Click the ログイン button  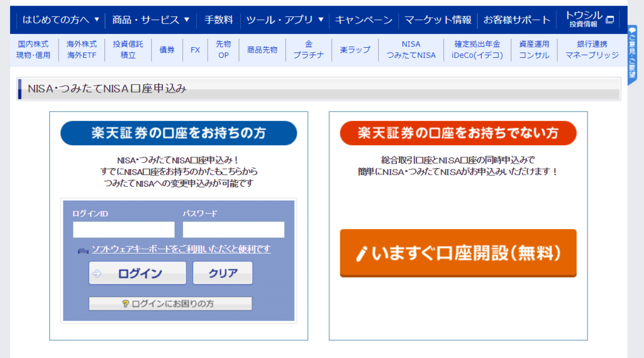click(138, 273)
